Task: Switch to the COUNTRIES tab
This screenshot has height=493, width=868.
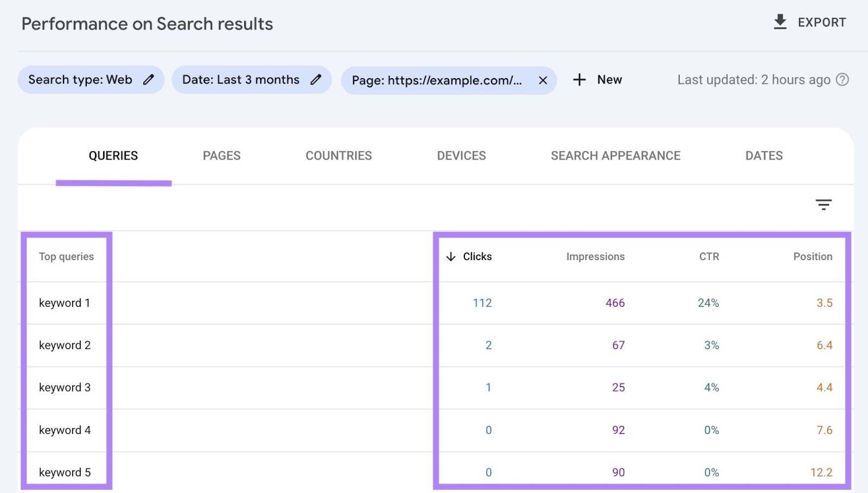Action: (339, 156)
